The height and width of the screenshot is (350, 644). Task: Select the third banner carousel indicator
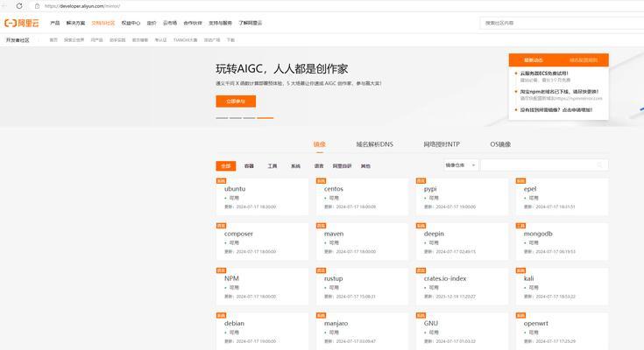pyautogui.click(x=250, y=118)
